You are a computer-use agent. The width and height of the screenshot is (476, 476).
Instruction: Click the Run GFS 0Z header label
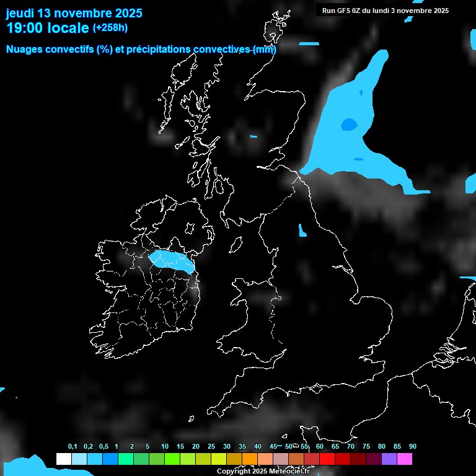pos(385,11)
